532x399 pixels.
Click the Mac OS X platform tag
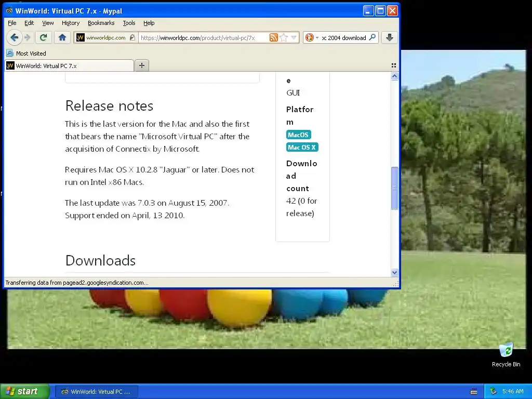click(302, 147)
